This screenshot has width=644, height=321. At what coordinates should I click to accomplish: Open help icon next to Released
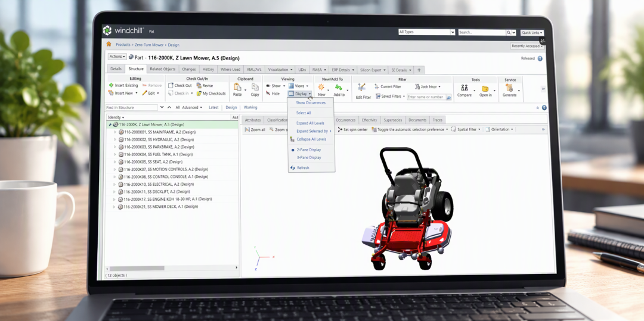[x=540, y=58]
